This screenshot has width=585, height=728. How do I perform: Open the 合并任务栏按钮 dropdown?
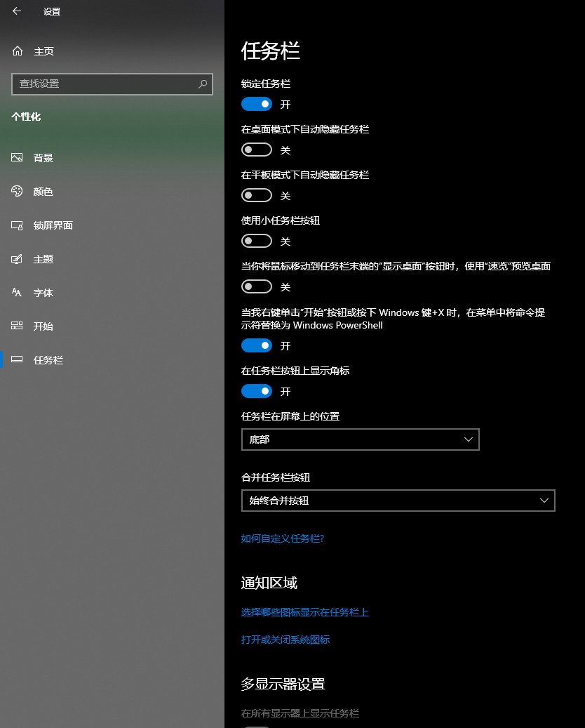[x=398, y=500]
